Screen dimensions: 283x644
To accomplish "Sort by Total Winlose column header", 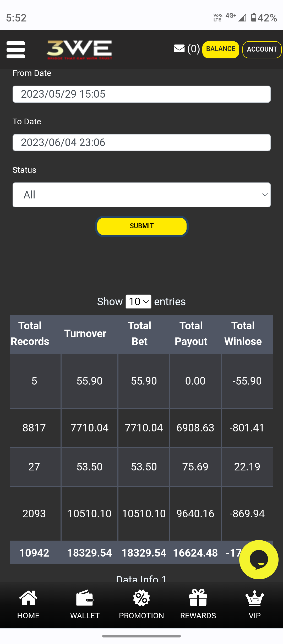I will pos(243,334).
